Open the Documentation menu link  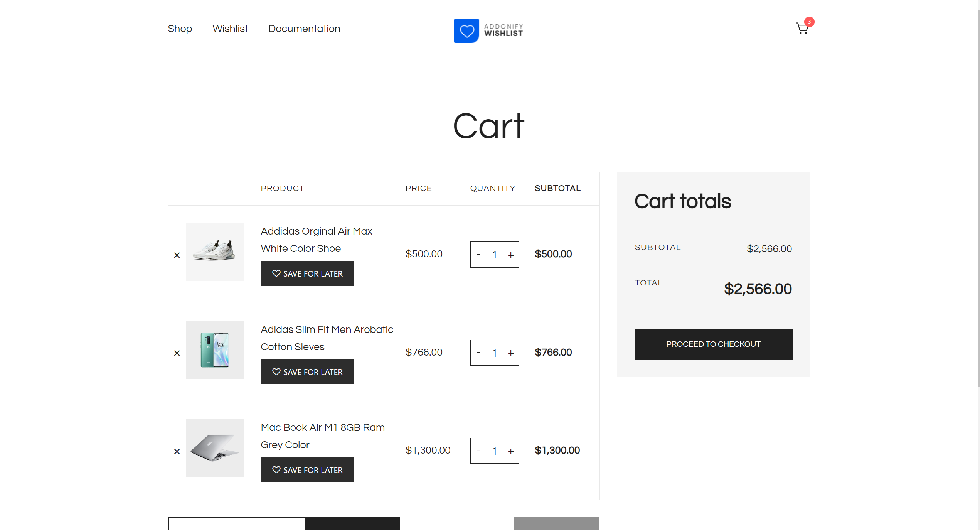tap(304, 29)
